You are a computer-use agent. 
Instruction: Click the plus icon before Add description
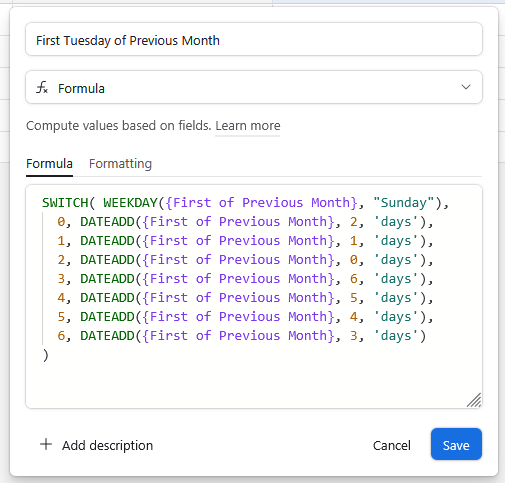(46, 444)
